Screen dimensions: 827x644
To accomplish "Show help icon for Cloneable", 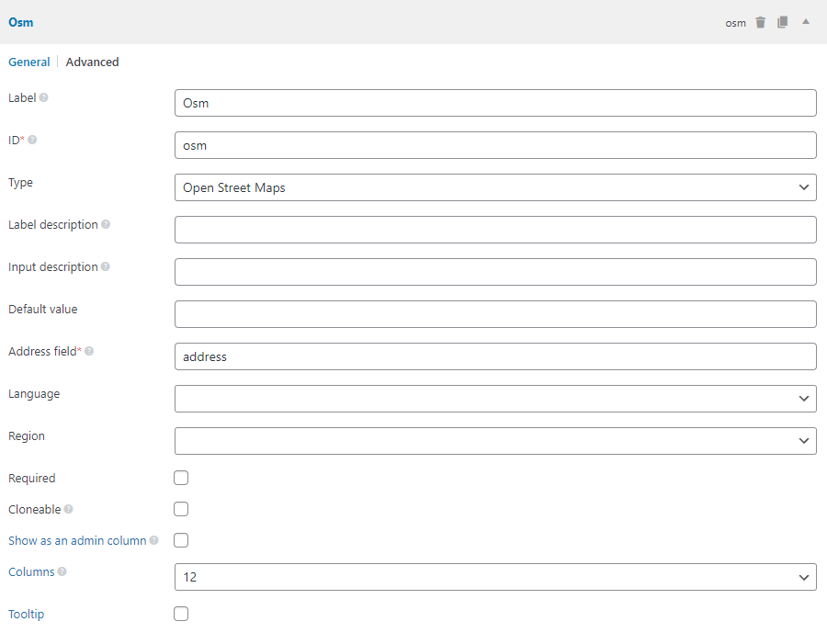I will point(69,509).
